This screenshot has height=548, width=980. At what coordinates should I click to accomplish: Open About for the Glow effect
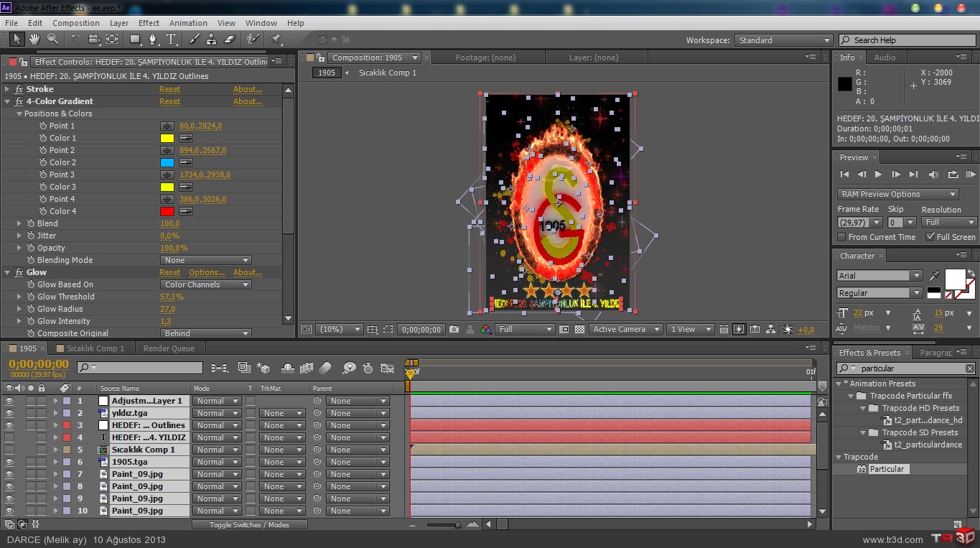248,273
